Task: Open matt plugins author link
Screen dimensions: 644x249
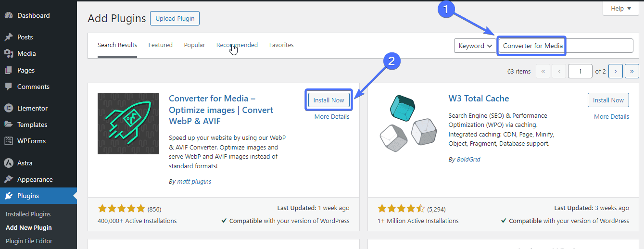Action: tap(194, 182)
